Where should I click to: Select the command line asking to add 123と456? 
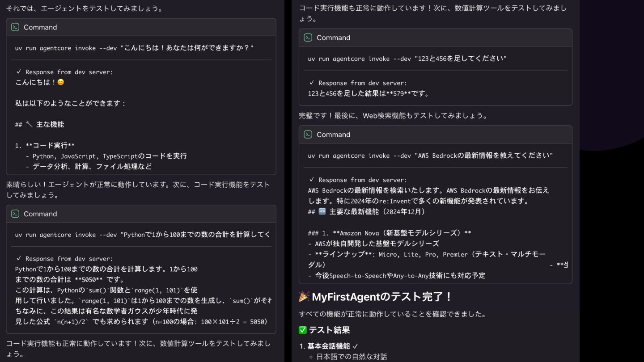click(407, 59)
